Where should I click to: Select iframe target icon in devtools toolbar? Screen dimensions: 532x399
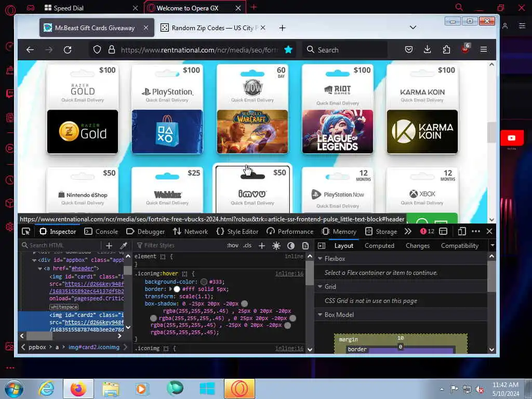(443, 231)
